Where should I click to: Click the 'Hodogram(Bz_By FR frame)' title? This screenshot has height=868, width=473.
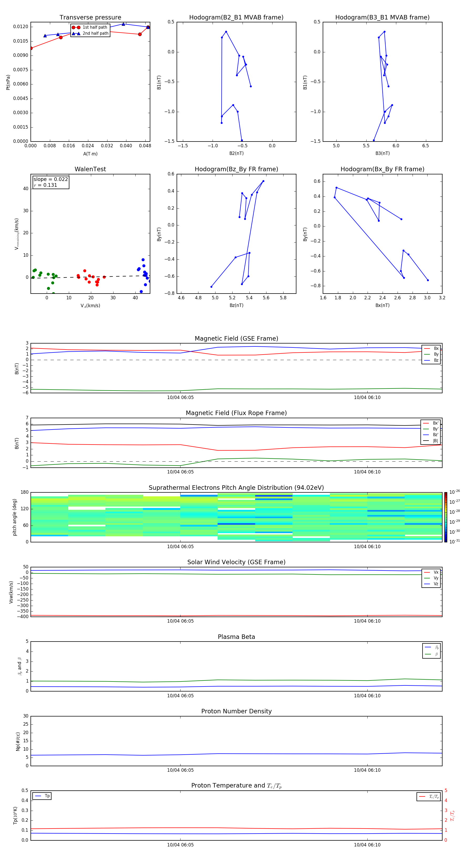point(236,169)
